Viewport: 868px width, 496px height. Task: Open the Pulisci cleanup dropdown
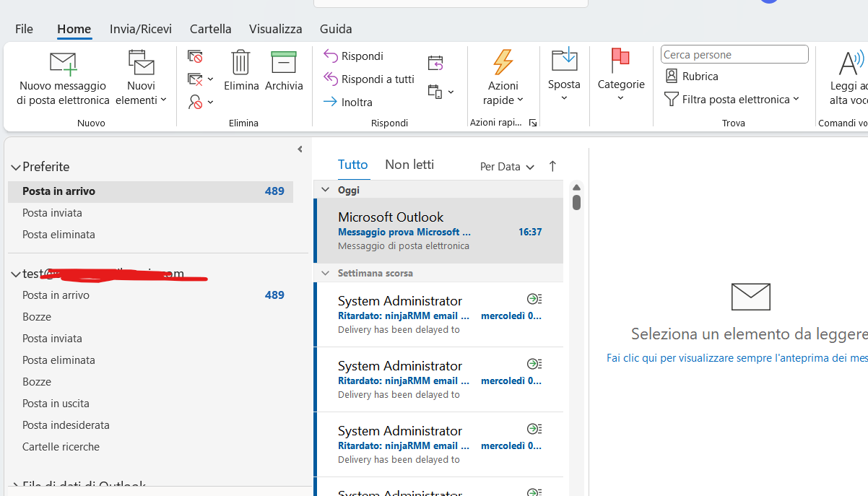click(201, 79)
